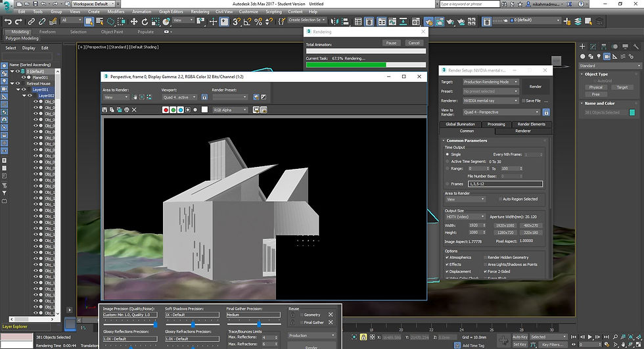The width and height of the screenshot is (644, 349).
Task: Open the Graph Editors menu
Action: coord(171,11)
